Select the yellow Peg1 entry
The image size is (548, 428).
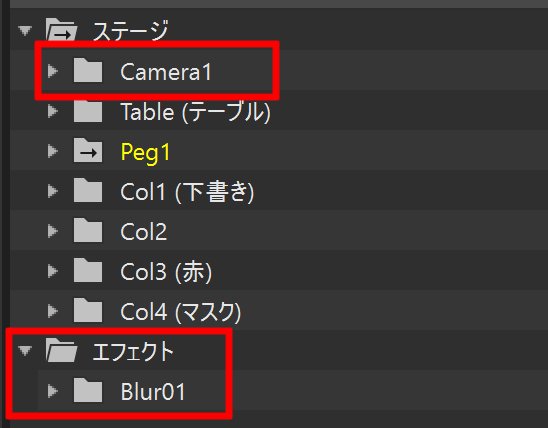pyautogui.click(x=145, y=153)
